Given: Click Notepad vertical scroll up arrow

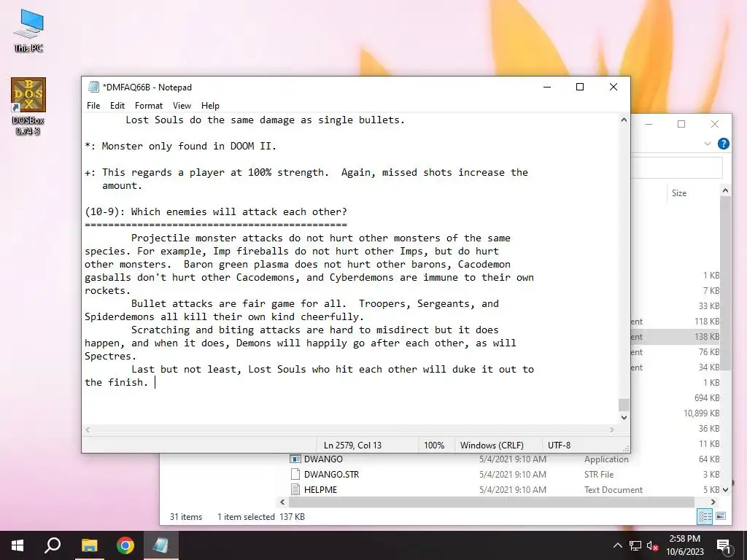Looking at the screenshot, I should (624, 120).
